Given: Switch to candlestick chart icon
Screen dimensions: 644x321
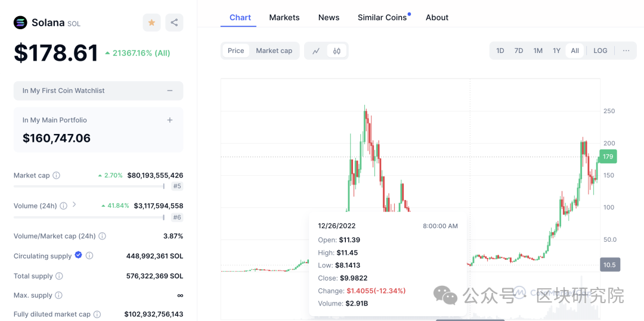Looking at the screenshot, I should coord(337,51).
